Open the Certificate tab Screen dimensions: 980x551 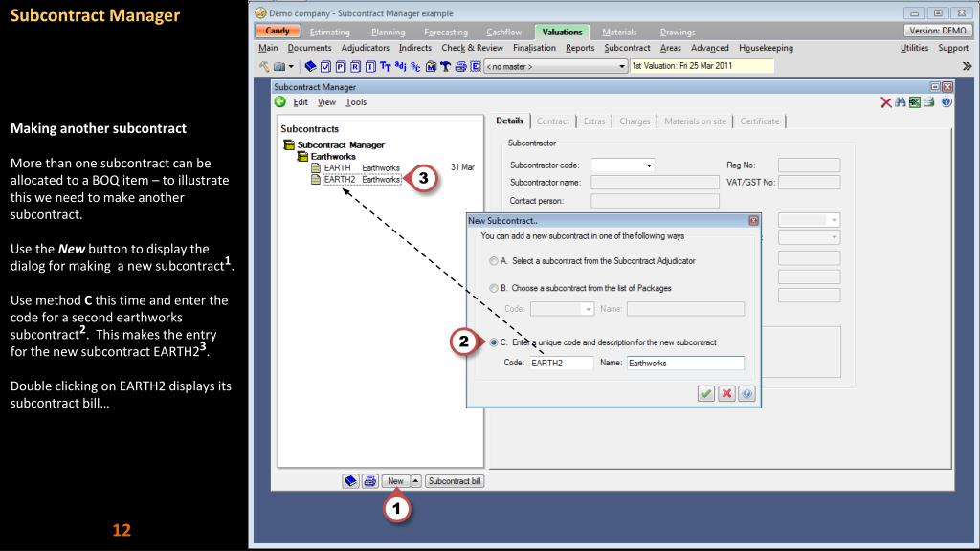tap(759, 121)
